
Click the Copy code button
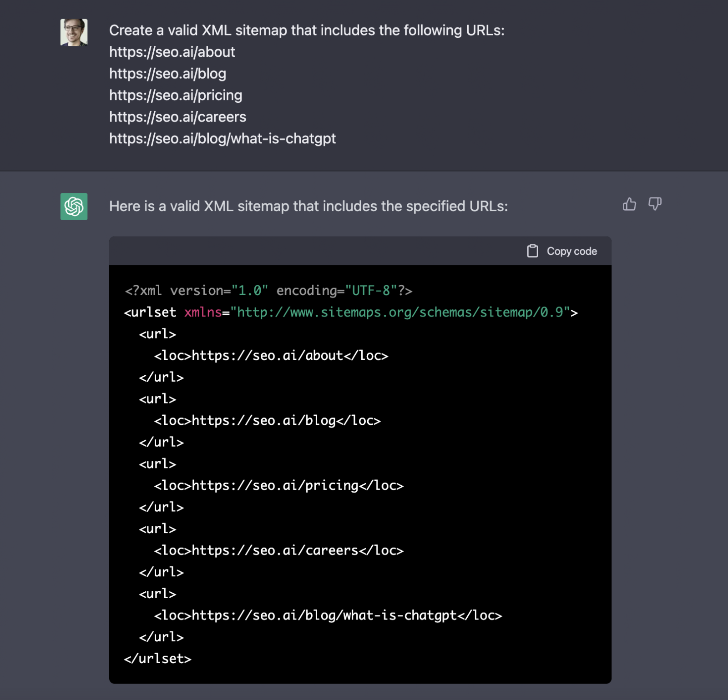pos(562,251)
